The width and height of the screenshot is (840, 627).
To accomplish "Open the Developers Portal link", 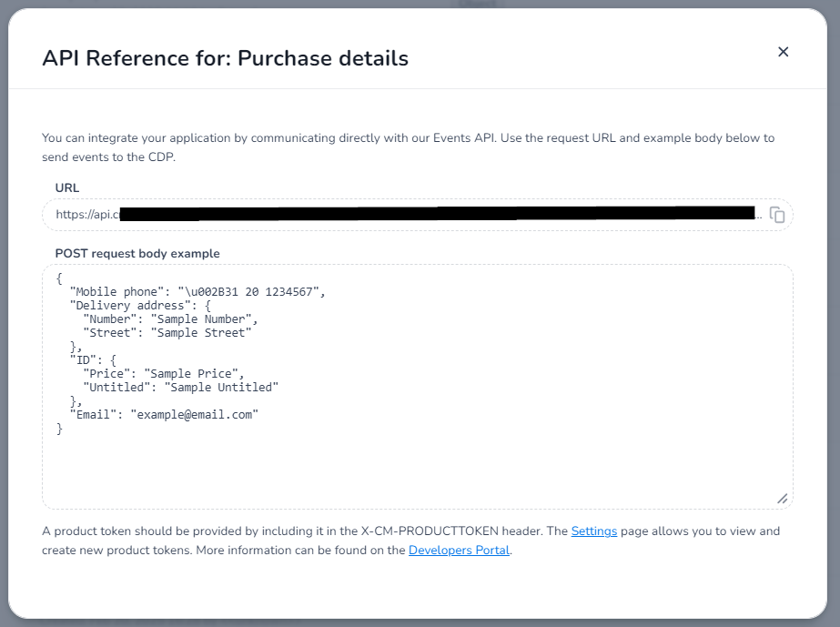I will click(x=459, y=551).
